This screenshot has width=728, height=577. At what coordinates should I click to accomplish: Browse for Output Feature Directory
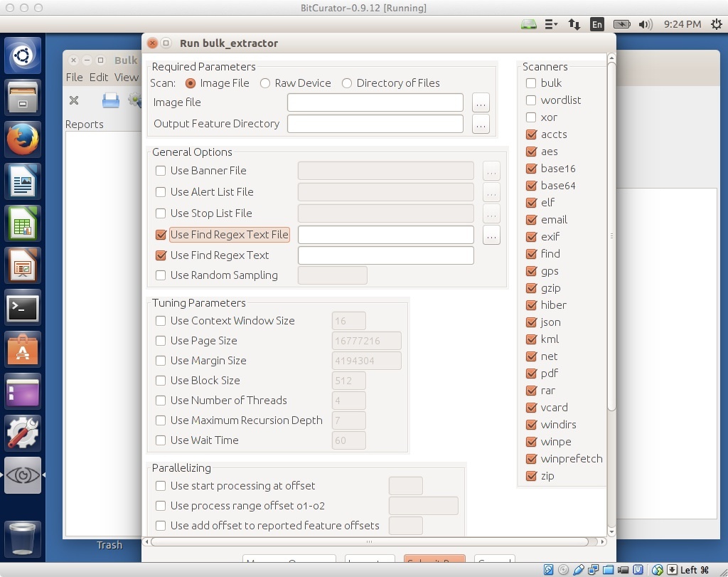pyautogui.click(x=481, y=124)
